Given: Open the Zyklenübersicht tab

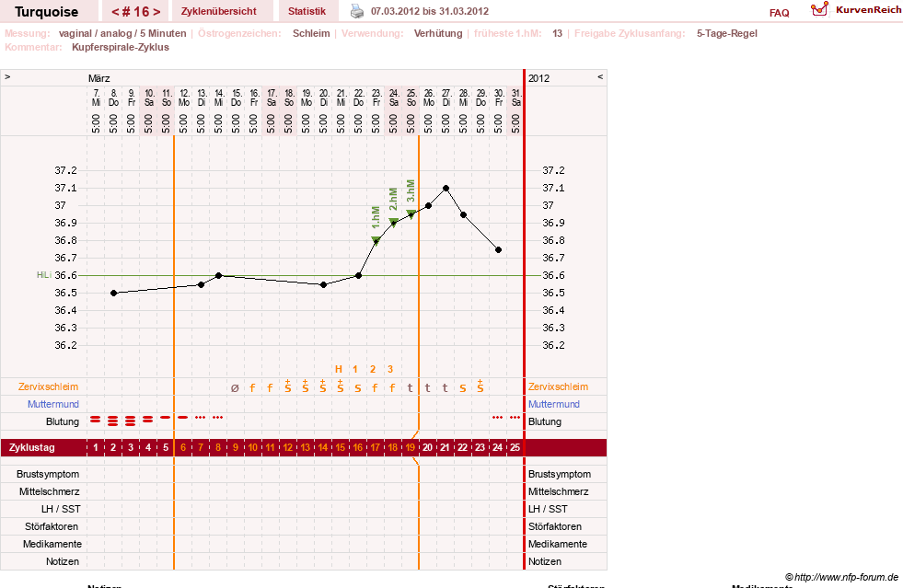Looking at the screenshot, I should [x=219, y=12].
